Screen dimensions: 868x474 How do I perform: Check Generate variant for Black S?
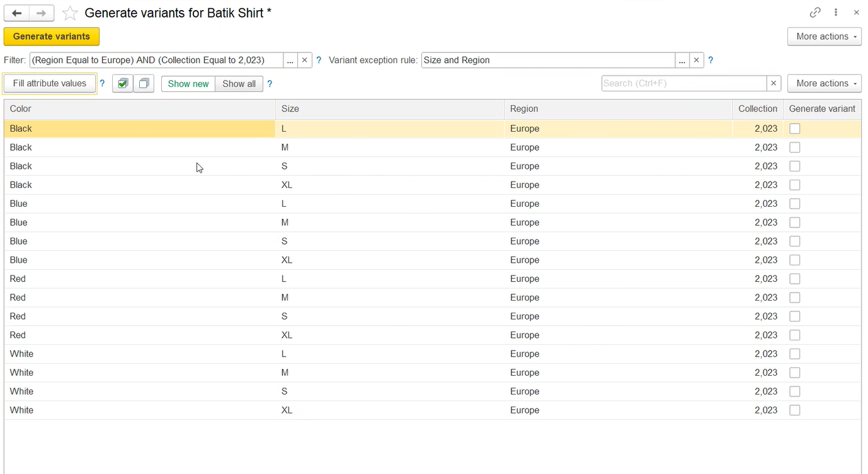795,166
